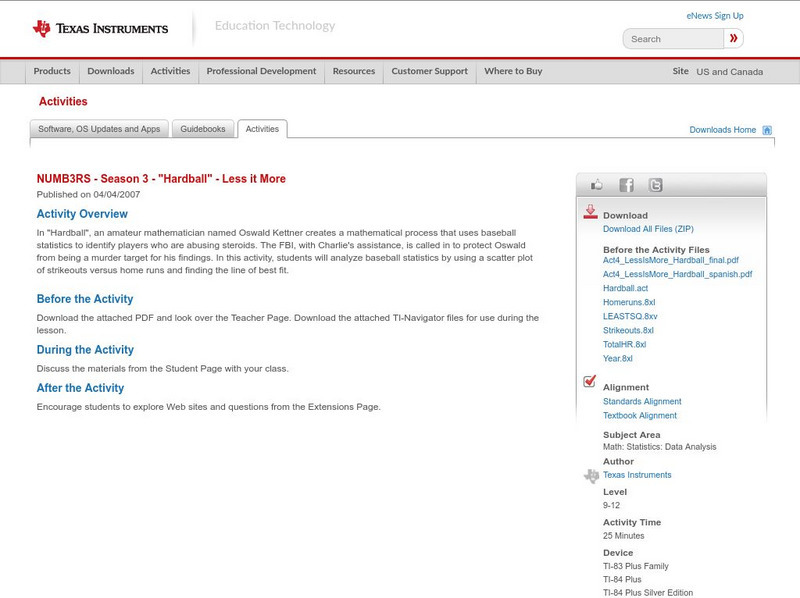
Task: Click the During the Activity heading
Action: pyautogui.click(x=85, y=350)
